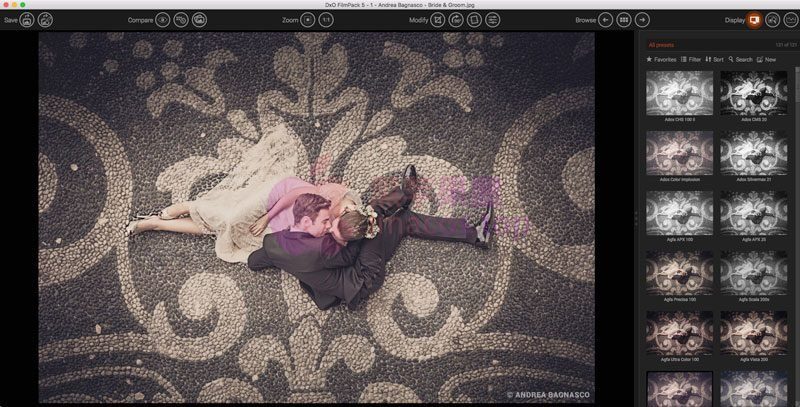Open the adjustment sliders icon under Modify
The height and width of the screenshot is (407, 800).
point(493,20)
